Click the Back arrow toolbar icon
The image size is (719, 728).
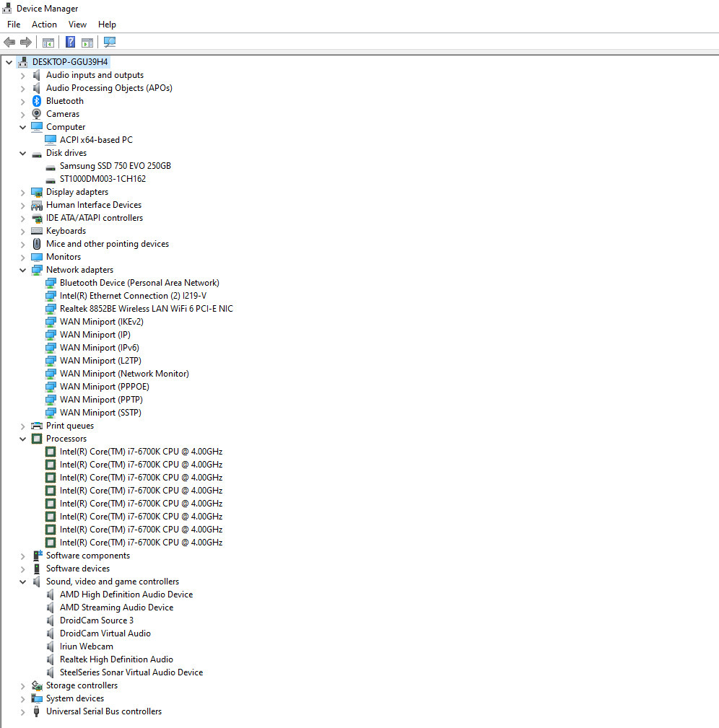[9, 43]
